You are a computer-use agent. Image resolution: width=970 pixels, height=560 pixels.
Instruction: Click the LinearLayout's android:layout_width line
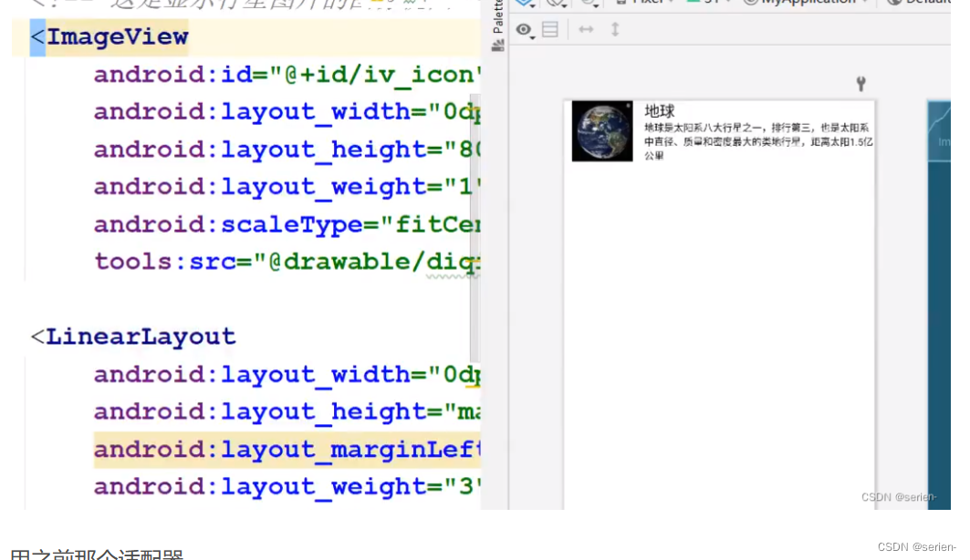tap(287, 375)
